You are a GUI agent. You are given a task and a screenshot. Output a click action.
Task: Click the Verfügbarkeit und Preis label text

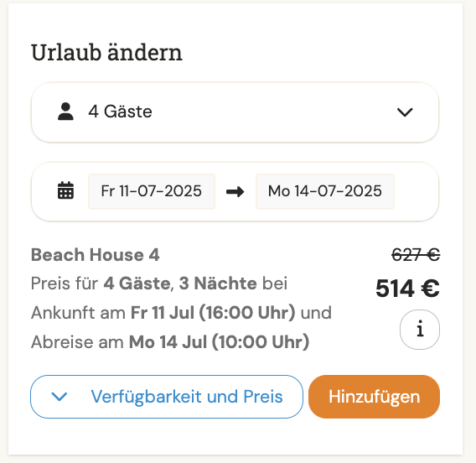pos(187,397)
